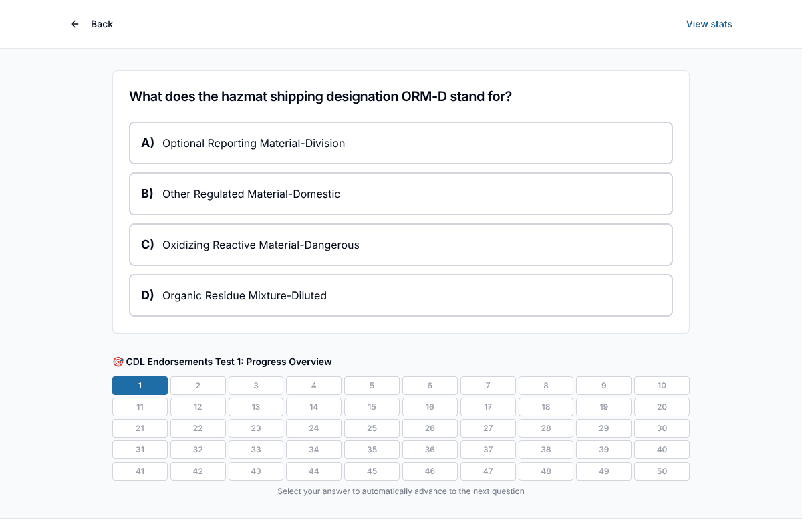Click the back arrow icon
Viewport: 812px width, 528px height.
click(75, 24)
